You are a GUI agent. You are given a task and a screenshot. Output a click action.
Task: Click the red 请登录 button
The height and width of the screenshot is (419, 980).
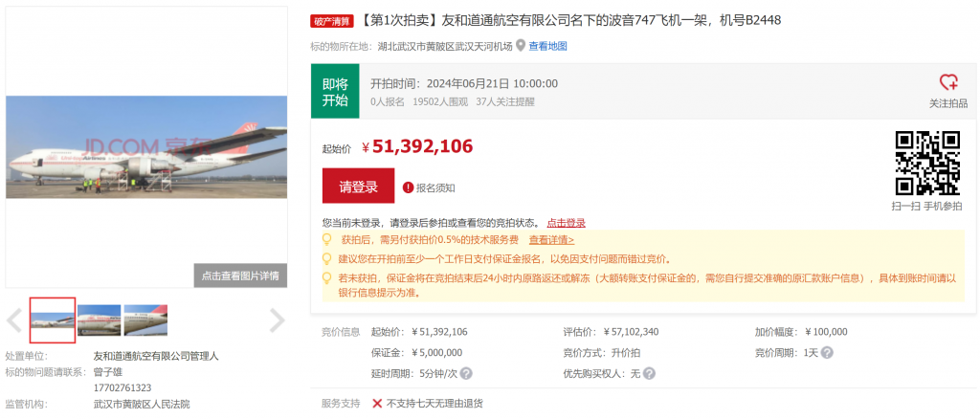tap(358, 186)
